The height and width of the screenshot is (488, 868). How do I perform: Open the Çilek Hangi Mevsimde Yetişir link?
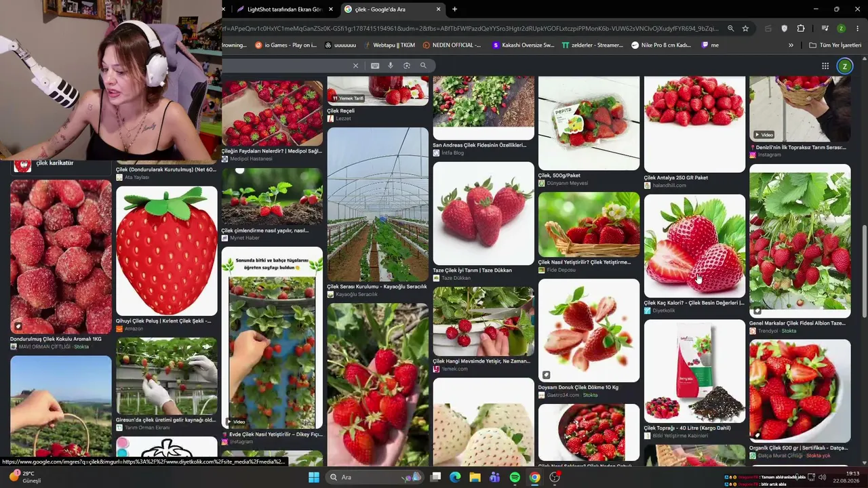point(482,361)
